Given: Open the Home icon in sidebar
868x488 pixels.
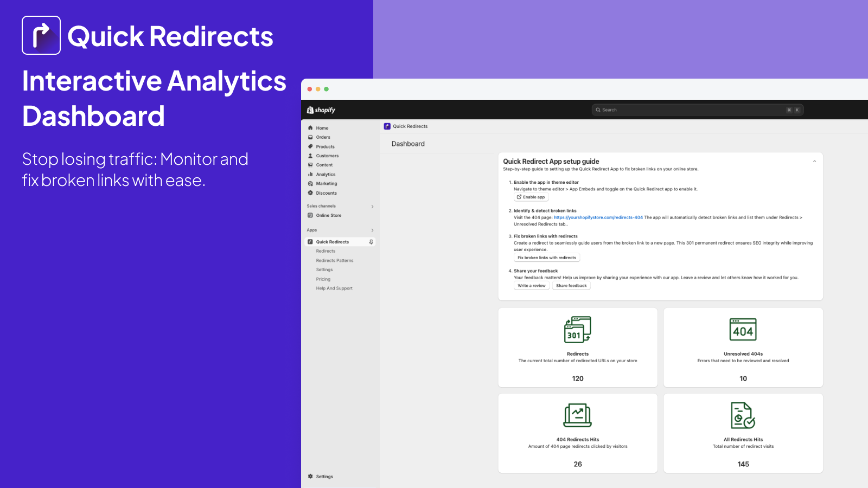Looking at the screenshot, I should [x=310, y=128].
